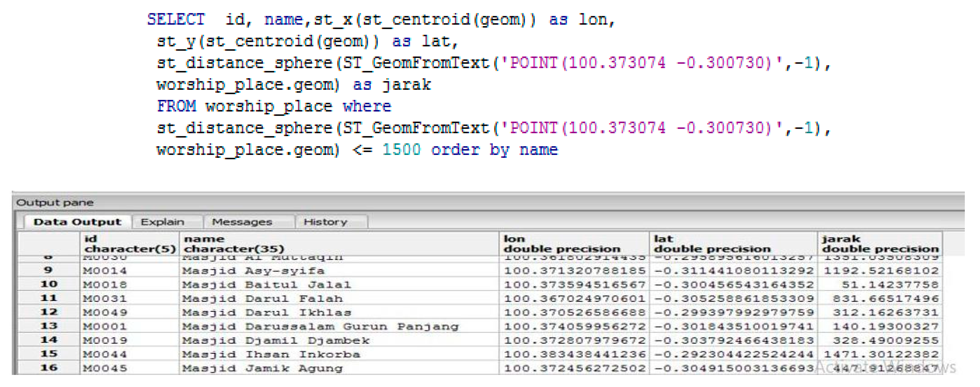Image resolution: width=980 pixels, height=387 pixels.
Task: Select row number 10 header
Action: pyautogui.click(x=48, y=285)
